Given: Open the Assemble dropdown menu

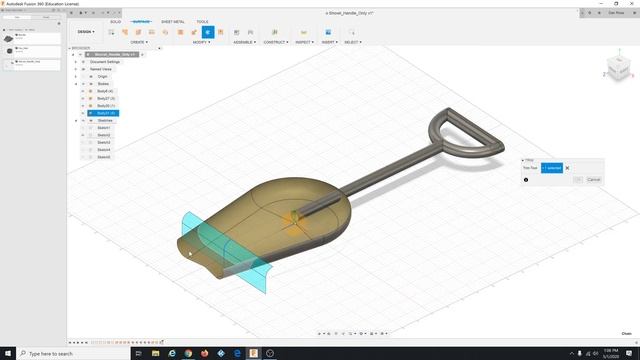Looking at the screenshot, I should 244,42.
